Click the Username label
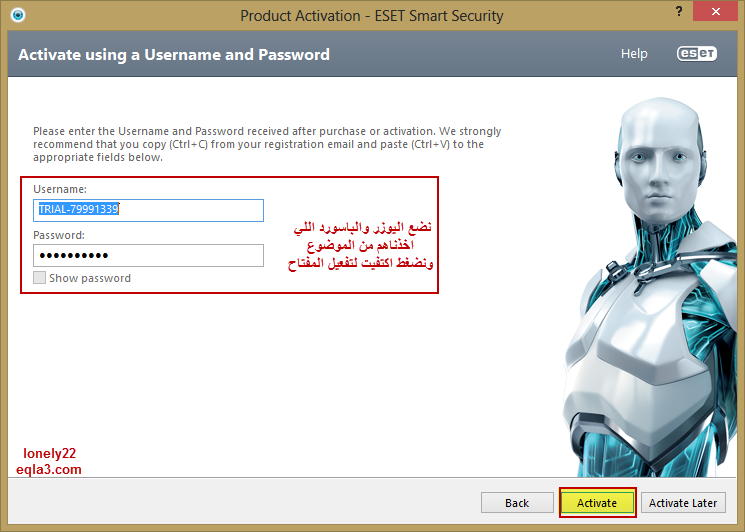 click(60, 189)
